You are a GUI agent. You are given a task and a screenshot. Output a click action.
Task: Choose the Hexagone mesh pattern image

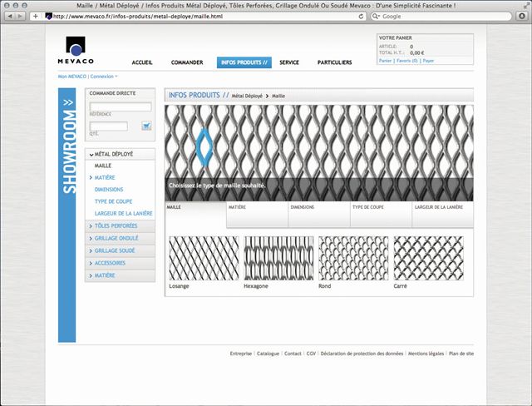279,259
